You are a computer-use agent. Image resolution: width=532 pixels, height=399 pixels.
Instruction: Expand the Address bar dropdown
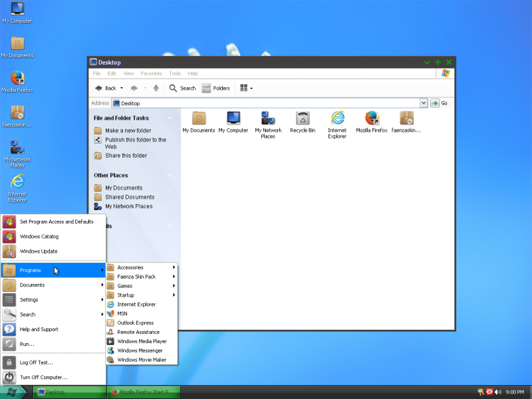(x=424, y=103)
